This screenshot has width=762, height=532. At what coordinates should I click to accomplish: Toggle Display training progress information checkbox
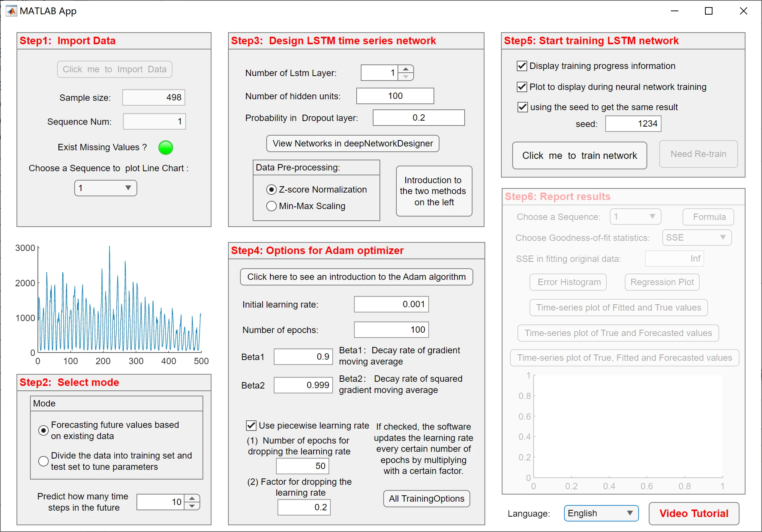pyautogui.click(x=522, y=66)
